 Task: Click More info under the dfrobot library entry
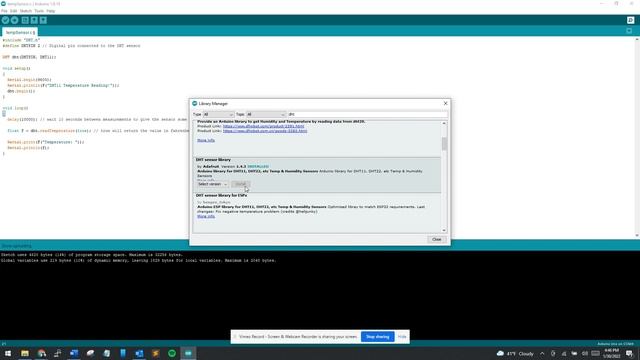(x=206, y=140)
